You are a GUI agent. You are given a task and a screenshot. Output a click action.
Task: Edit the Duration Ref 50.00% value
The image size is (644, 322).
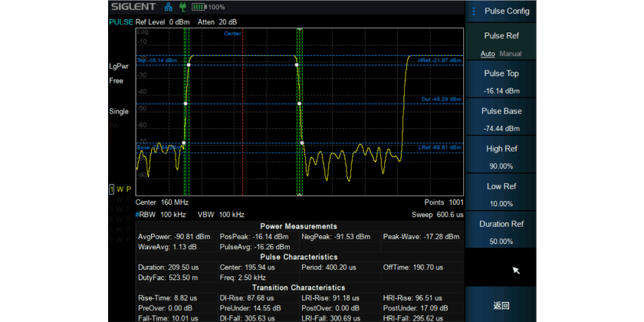click(501, 232)
